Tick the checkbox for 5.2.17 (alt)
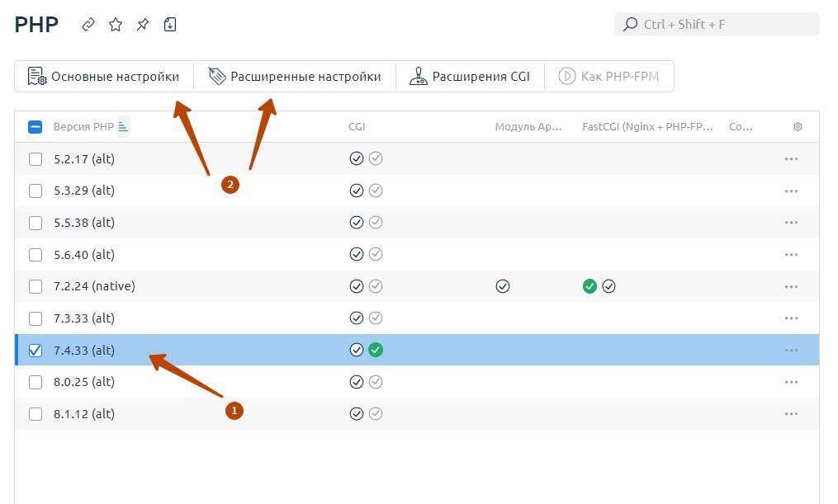 coord(36,159)
